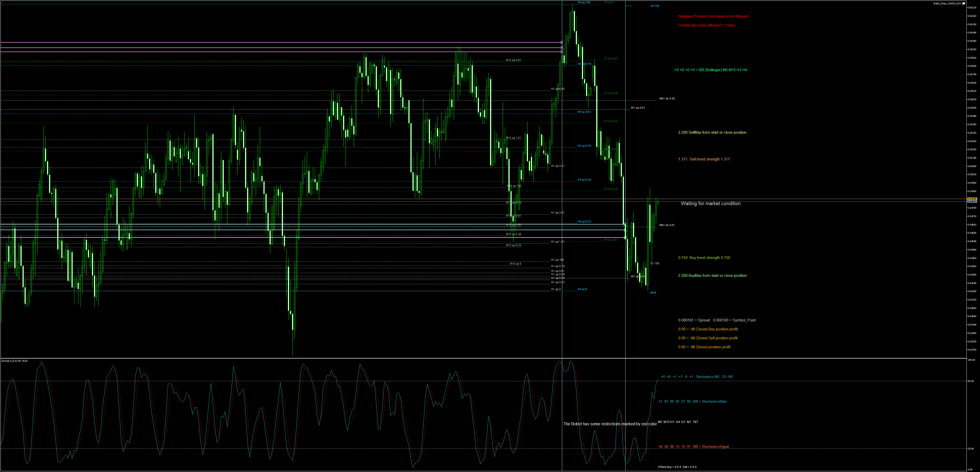
Task: Select the M15 up 0.23 level label
Action: [x=513, y=245]
